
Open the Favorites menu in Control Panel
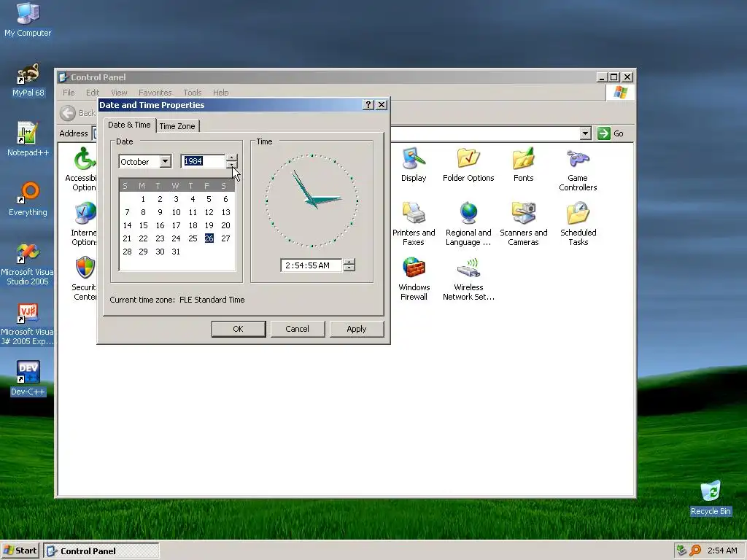coord(155,93)
